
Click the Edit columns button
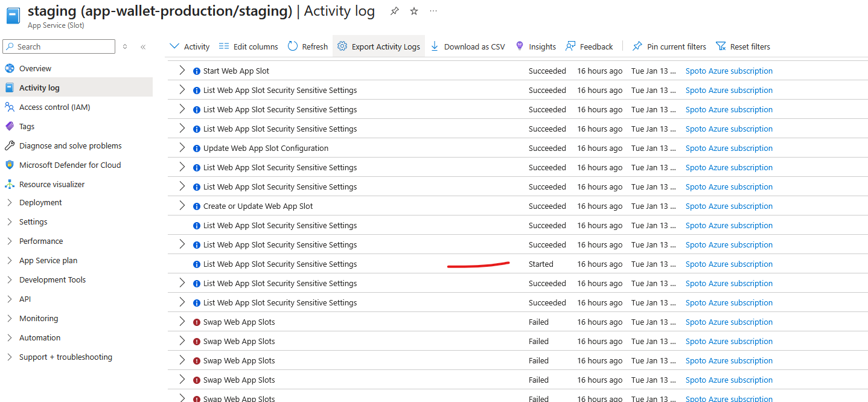coord(248,46)
